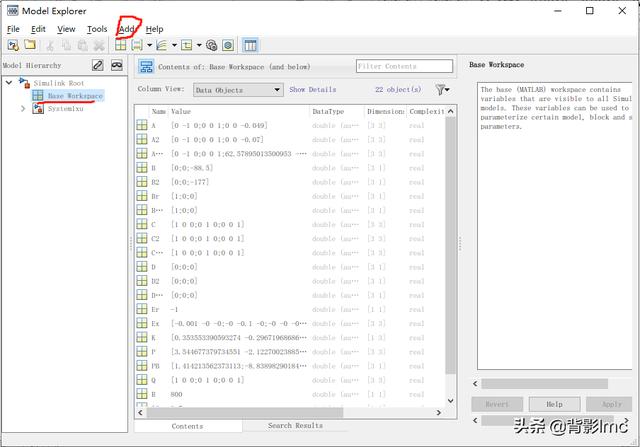Click the Help button in dialog pane
Image resolution: width=640 pixels, height=447 pixels.
click(x=554, y=404)
